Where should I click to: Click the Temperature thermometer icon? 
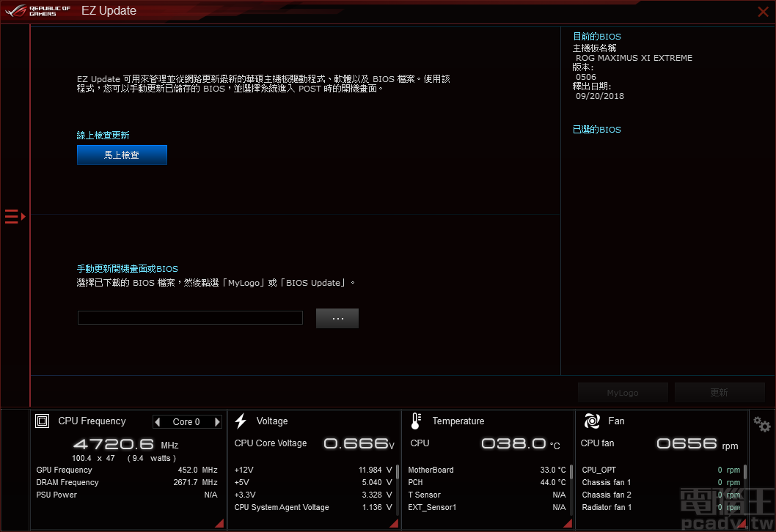(415, 421)
